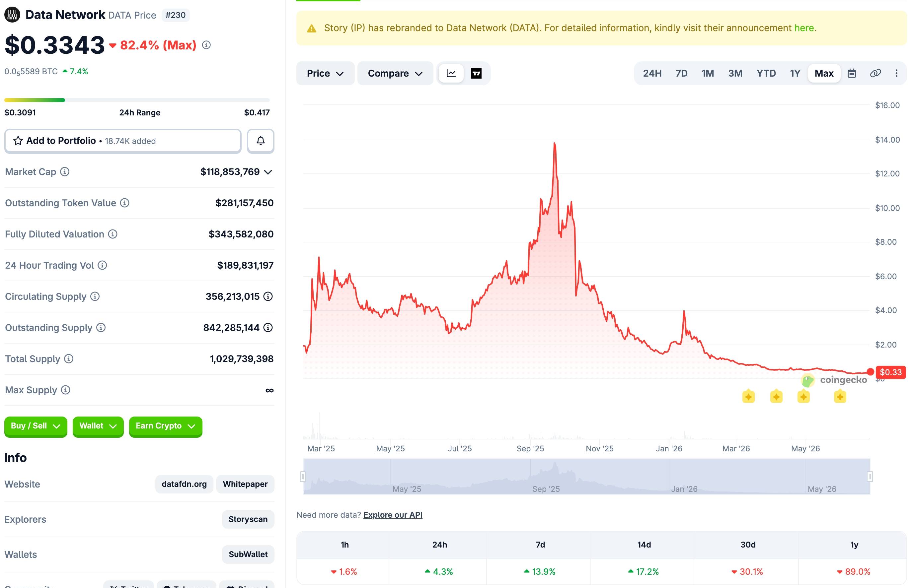Select the YTD chart range
913x588 pixels.
[x=766, y=73]
